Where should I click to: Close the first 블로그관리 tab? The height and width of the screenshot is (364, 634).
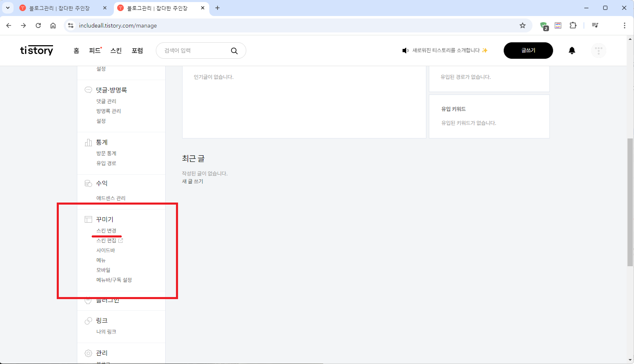tap(105, 8)
